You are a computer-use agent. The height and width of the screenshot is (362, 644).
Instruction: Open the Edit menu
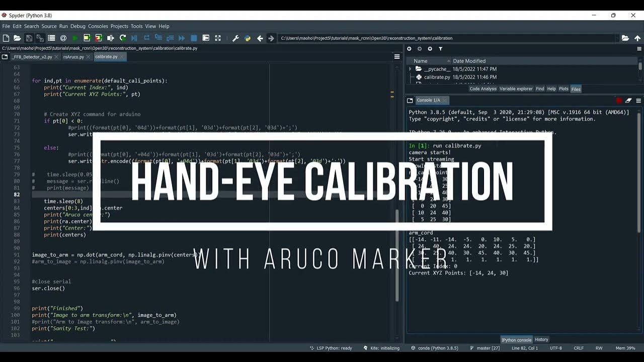pos(17,26)
